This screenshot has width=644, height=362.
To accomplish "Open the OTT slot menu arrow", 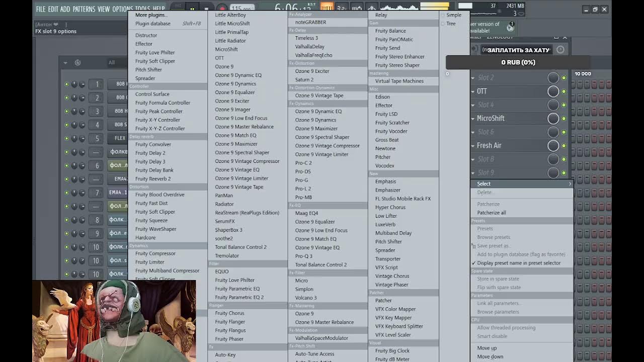I will pos(473,92).
